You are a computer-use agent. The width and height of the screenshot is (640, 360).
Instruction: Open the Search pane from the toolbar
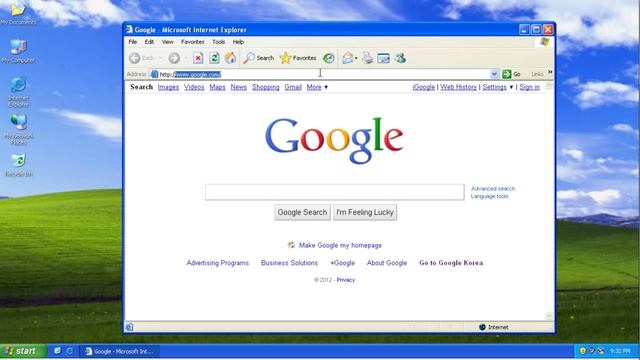point(258,58)
